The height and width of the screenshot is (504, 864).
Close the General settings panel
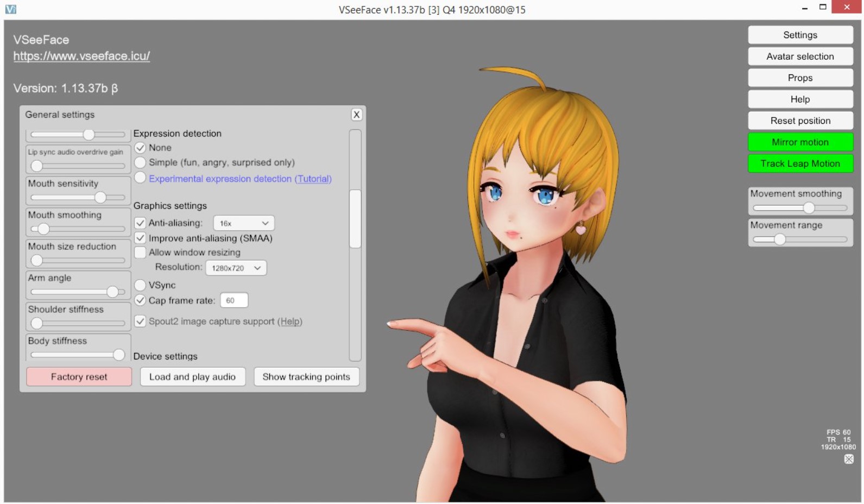click(356, 115)
